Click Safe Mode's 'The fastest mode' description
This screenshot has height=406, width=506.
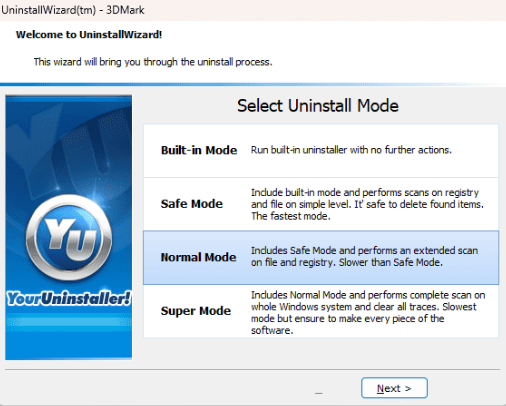pyautogui.click(x=291, y=216)
